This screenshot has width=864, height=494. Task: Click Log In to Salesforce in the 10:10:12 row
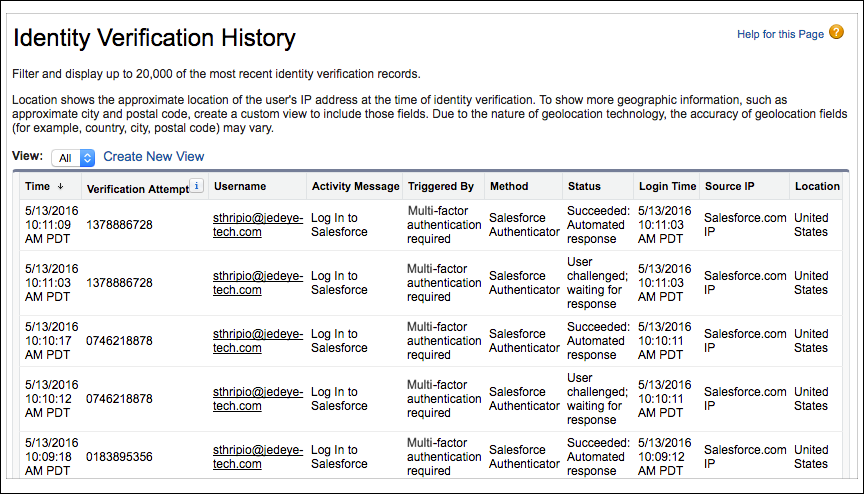point(339,399)
